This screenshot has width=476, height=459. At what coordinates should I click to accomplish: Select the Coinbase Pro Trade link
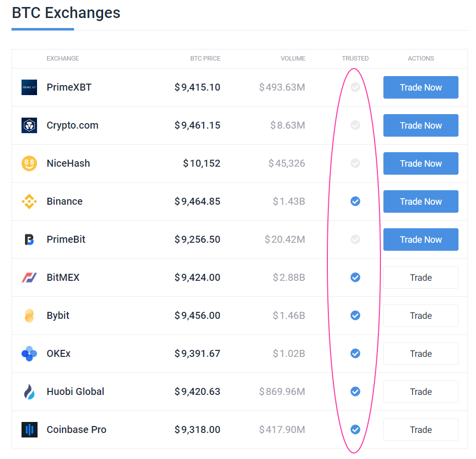420,429
